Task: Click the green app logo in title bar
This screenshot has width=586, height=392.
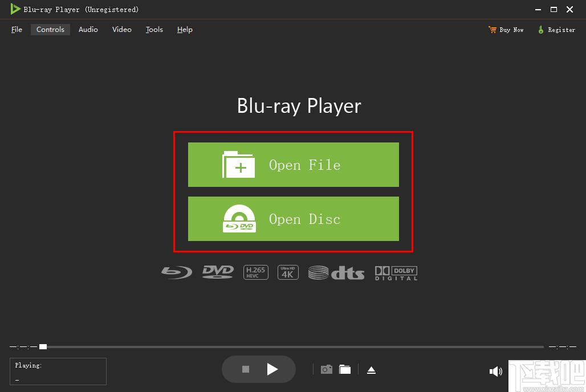Action: tap(15, 9)
